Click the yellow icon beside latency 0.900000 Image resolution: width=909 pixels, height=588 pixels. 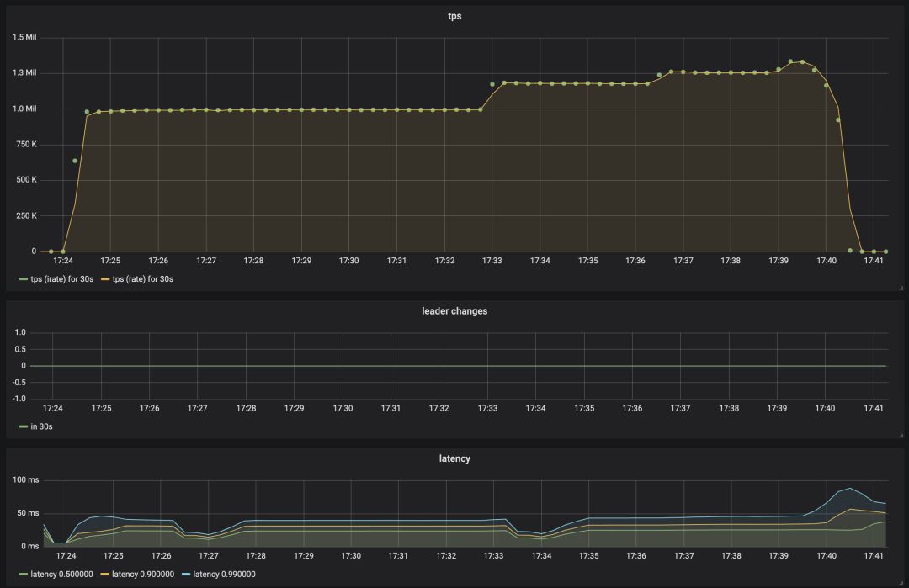coord(104,574)
